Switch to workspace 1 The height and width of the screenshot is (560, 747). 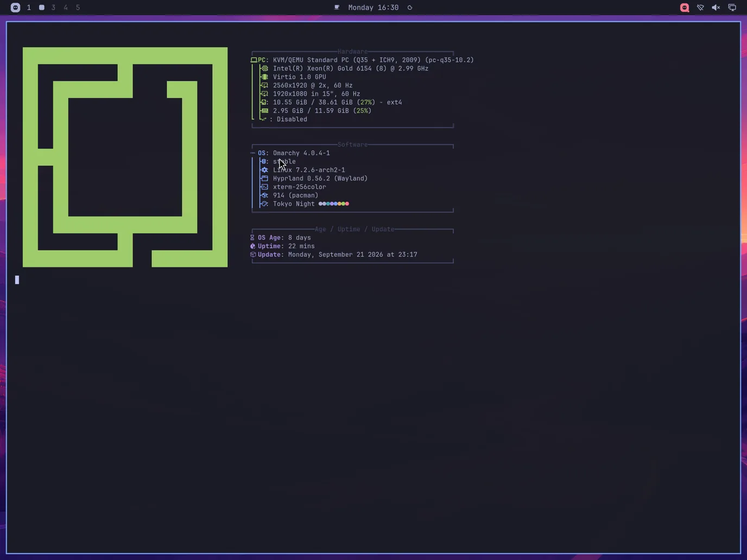[29, 8]
